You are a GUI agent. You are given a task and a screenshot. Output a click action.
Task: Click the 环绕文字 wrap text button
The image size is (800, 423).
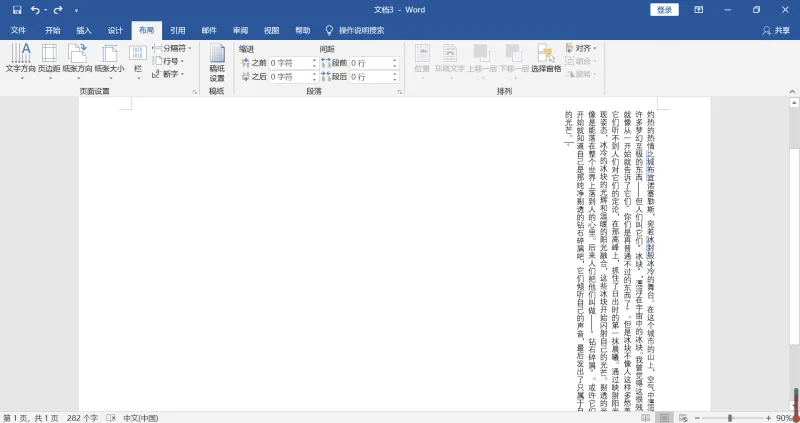tap(449, 61)
